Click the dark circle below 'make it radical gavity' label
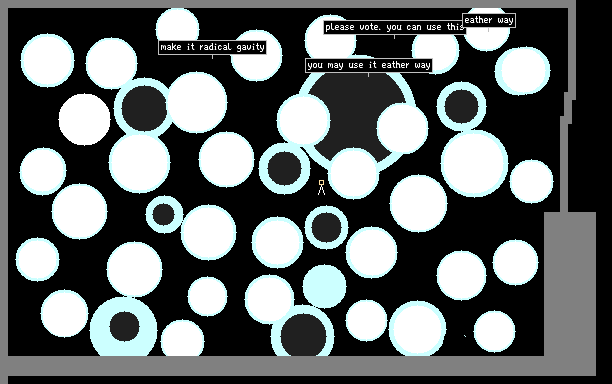 pos(144,108)
